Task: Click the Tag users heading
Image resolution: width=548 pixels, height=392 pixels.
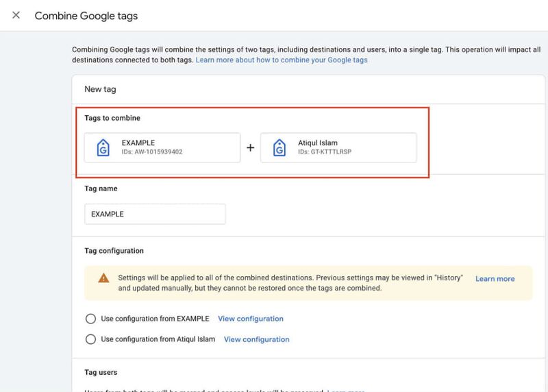Action: tap(101, 372)
